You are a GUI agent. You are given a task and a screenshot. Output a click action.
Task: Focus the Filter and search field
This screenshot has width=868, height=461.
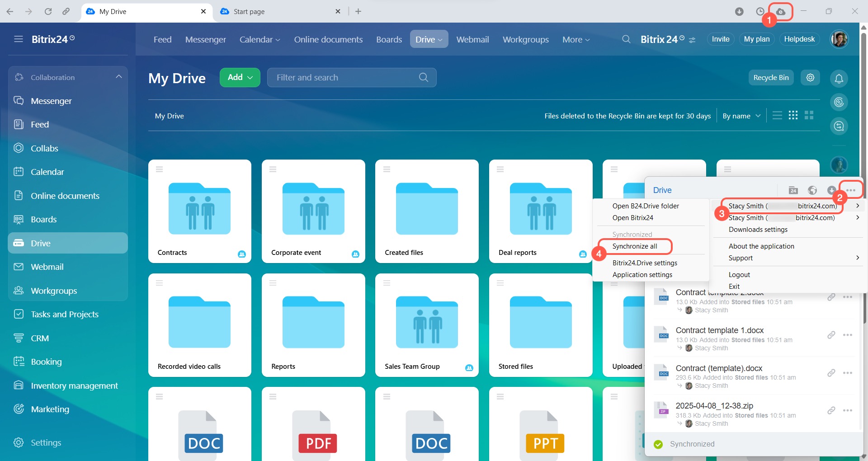pos(352,78)
